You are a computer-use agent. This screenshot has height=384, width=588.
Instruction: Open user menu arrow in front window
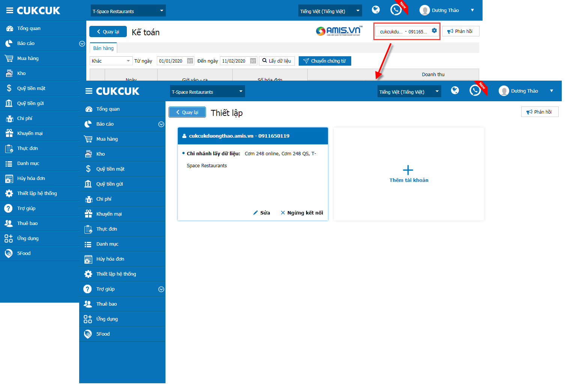point(552,91)
